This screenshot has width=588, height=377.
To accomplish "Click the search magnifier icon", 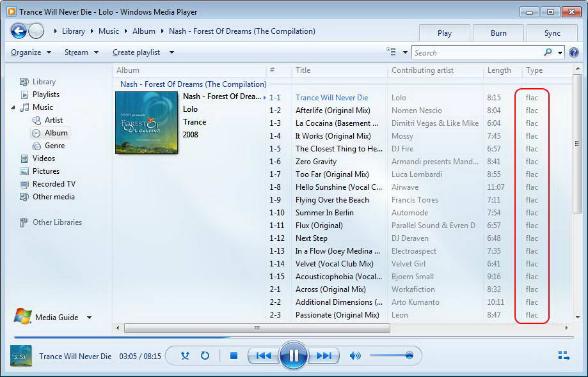I will tap(548, 52).
